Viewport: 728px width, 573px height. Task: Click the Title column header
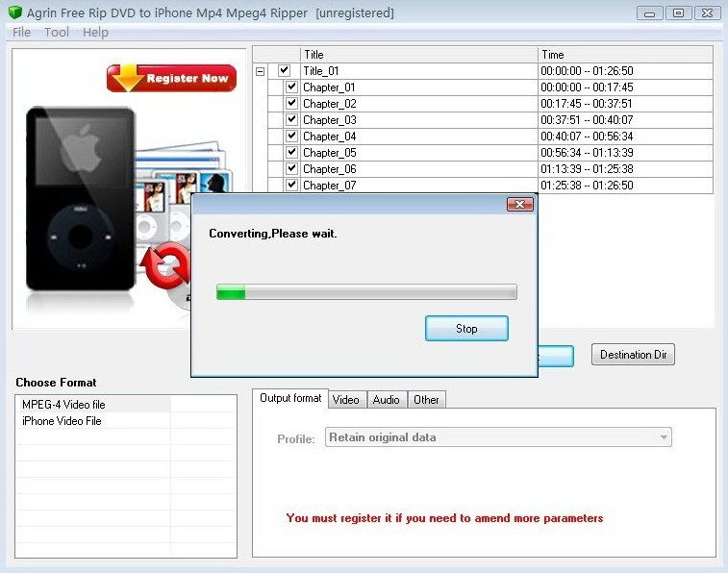tap(418, 55)
